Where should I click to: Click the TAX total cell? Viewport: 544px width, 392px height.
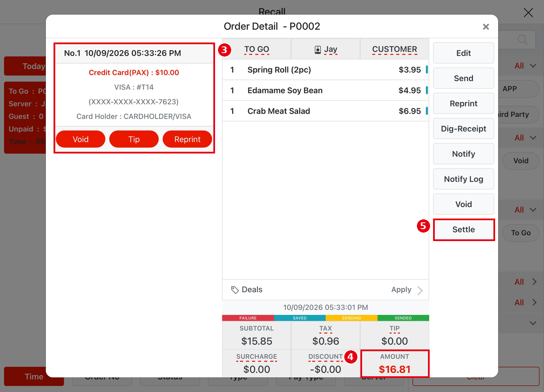click(x=326, y=335)
